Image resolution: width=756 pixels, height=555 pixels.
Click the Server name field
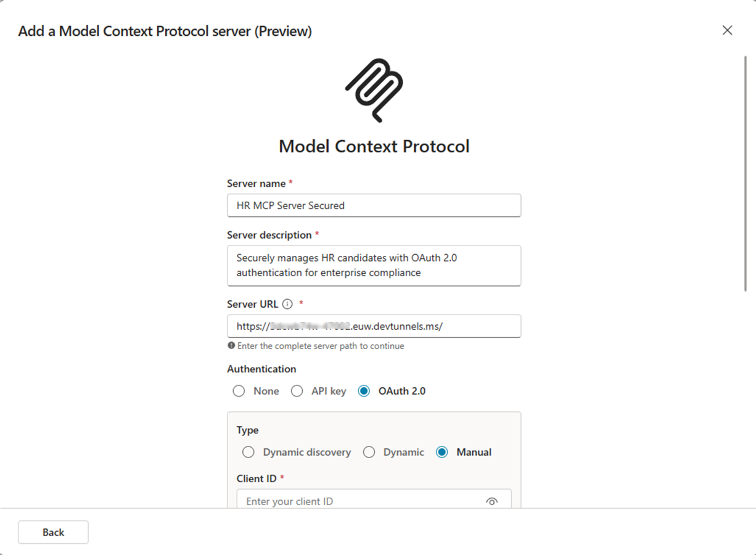tap(374, 205)
